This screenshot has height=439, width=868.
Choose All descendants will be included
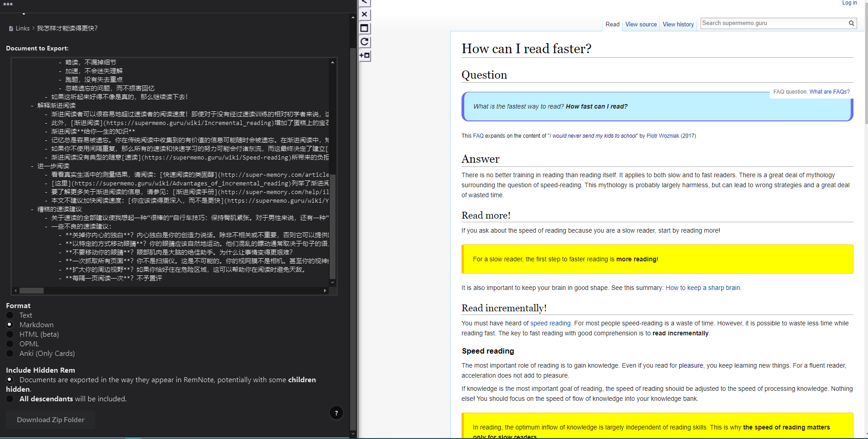click(10, 399)
